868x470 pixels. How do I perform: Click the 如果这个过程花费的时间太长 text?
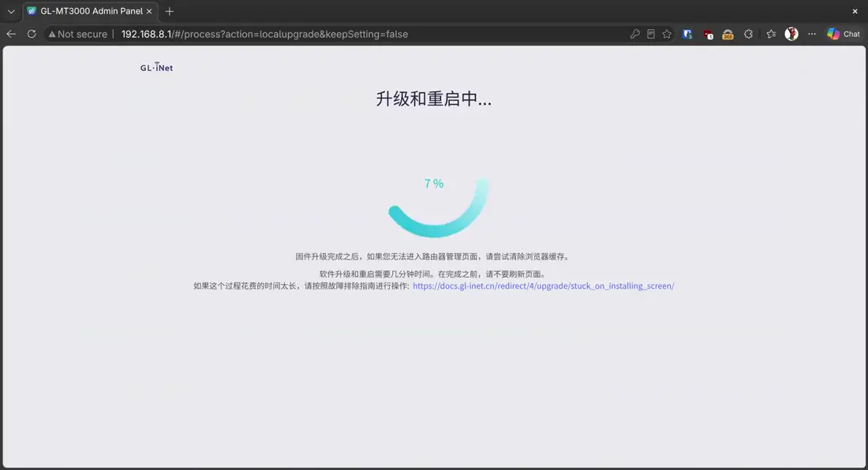point(301,286)
